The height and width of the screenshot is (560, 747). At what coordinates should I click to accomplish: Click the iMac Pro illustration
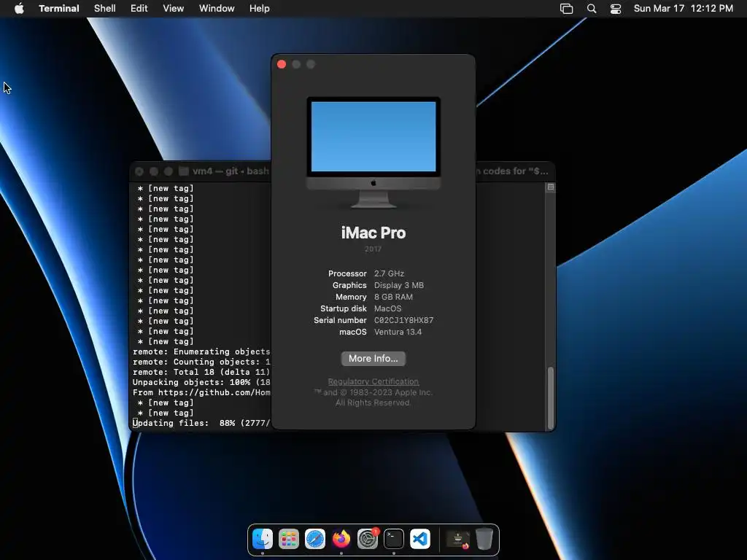(x=373, y=152)
